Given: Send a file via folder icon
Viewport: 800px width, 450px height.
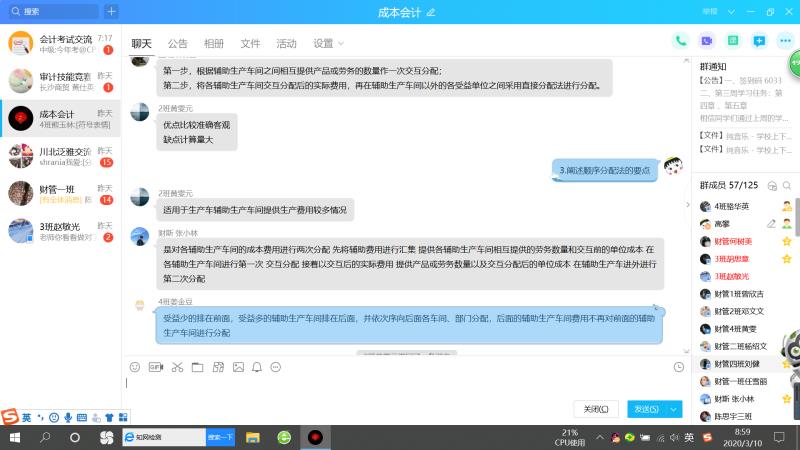Looking at the screenshot, I should pyautogui.click(x=197, y=367).
